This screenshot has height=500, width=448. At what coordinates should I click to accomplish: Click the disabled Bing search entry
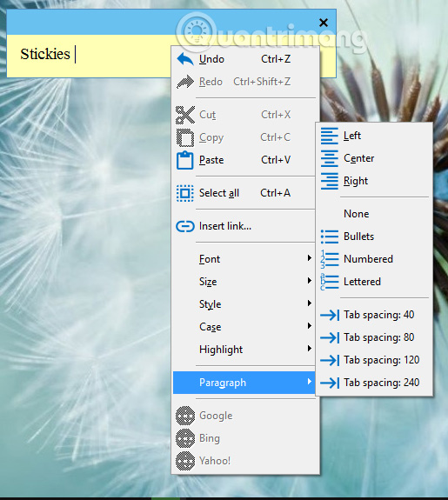pyautogui.click(x=244, y=438)
